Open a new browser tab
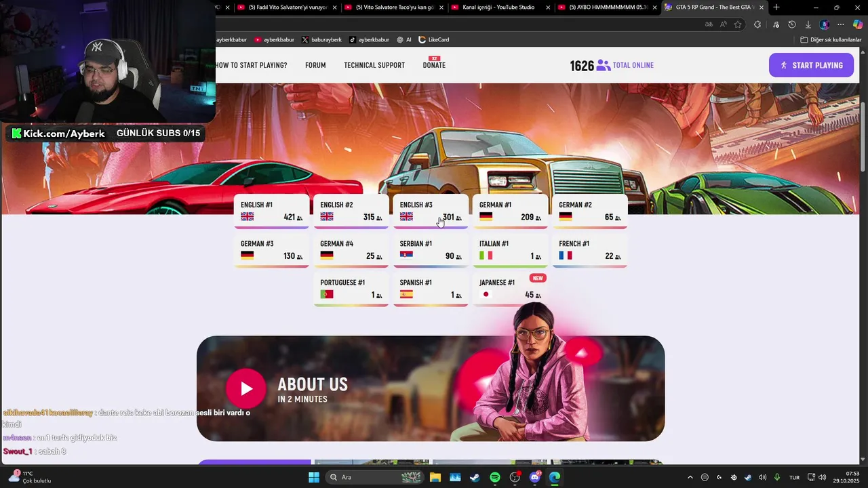Viewport: 868px width, 488px height. (x=776, y=7)
